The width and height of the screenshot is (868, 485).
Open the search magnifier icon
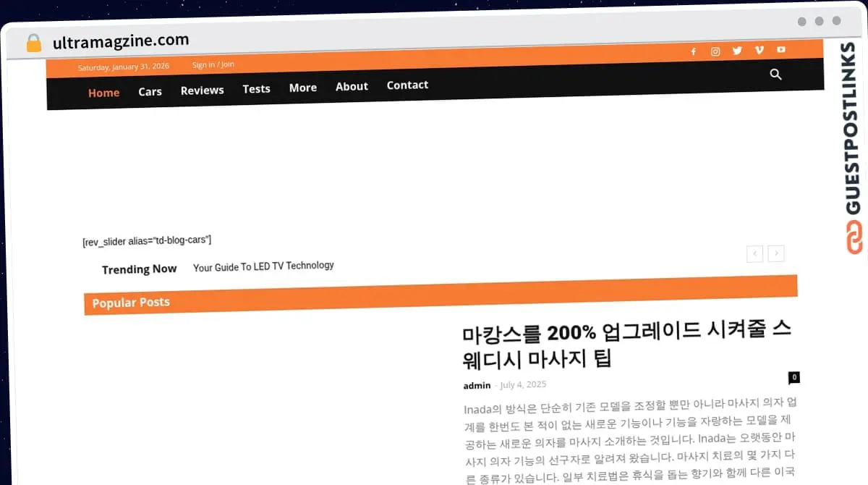[x=776, y=75]
